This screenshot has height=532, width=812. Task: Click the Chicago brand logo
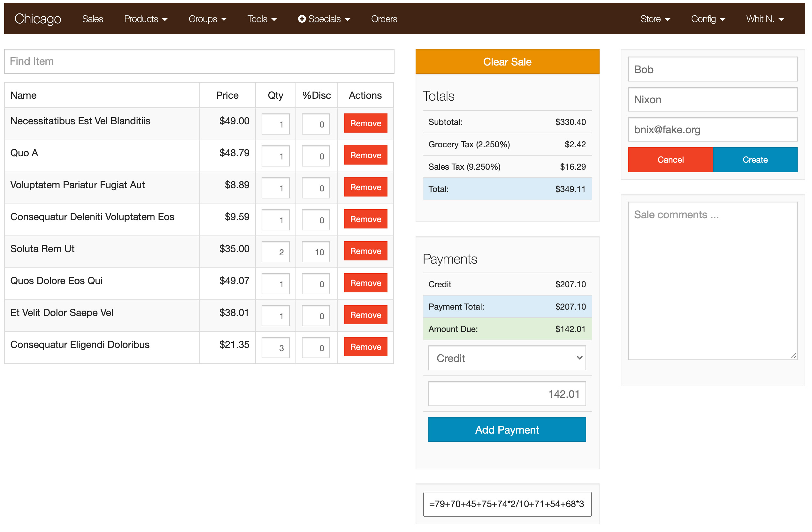[x=37, y=19]
